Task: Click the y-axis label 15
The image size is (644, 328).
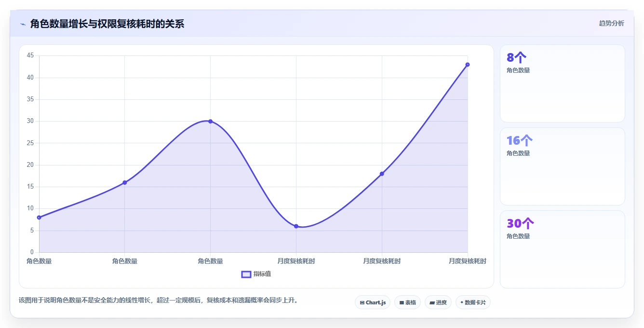Action: coord(30,187)
